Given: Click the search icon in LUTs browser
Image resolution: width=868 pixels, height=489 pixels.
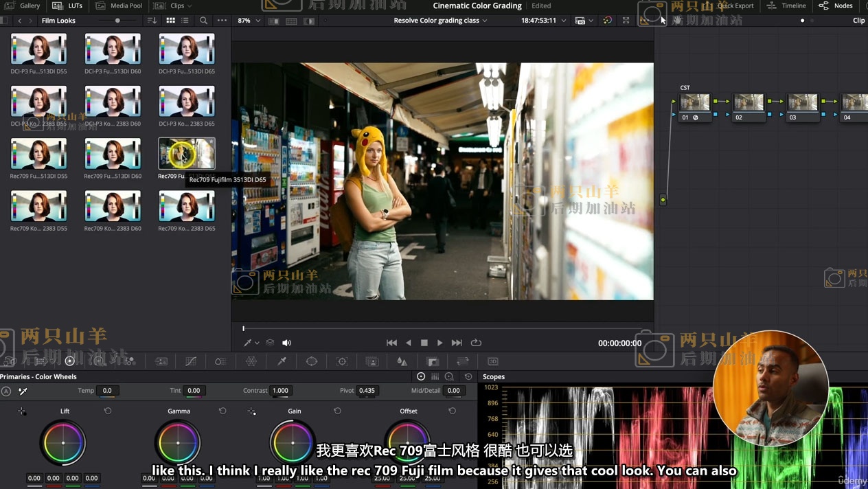Looking at the screenshot, I should click(203, 21).
